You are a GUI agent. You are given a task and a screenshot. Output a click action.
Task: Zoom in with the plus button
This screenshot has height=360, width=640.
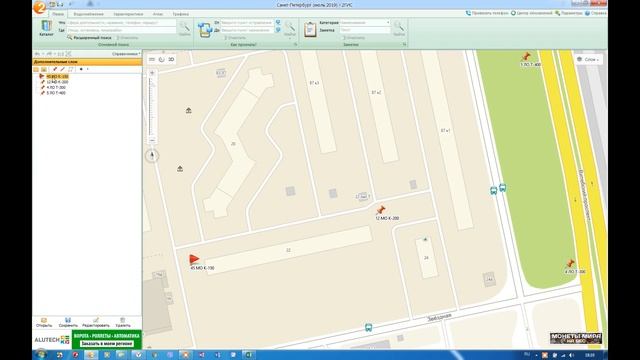tap(152, 73)
